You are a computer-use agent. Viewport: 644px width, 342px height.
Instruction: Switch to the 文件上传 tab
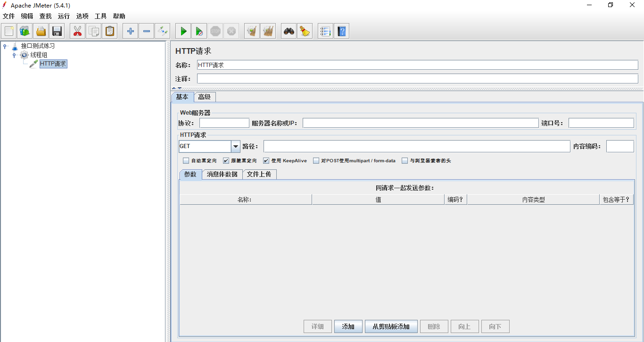coord(259,174)
